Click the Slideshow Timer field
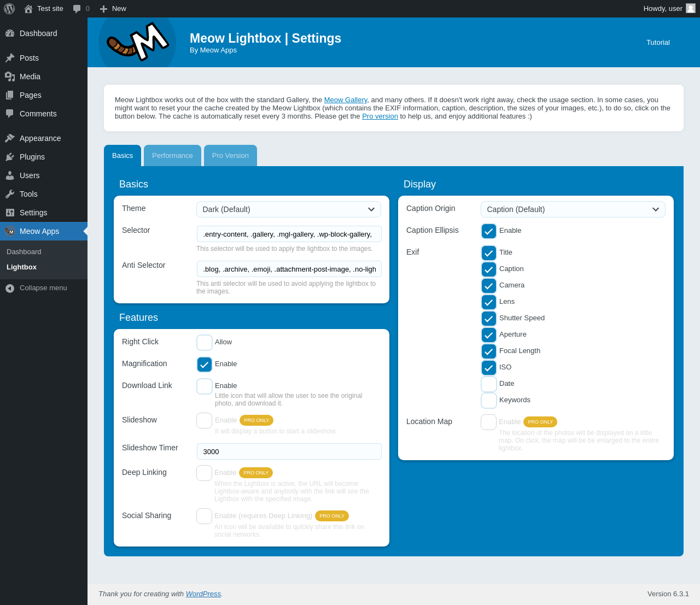700x605 pixels. click(289, 451)
